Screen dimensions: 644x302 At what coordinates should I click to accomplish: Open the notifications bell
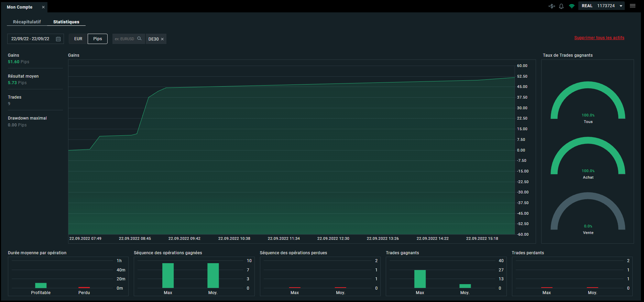tap(561, 6)
